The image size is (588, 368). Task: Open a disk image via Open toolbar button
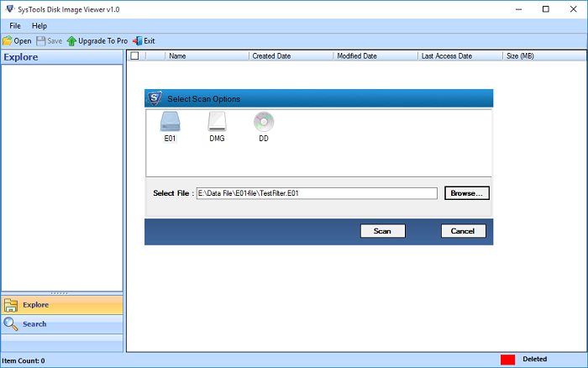[17, 41]
